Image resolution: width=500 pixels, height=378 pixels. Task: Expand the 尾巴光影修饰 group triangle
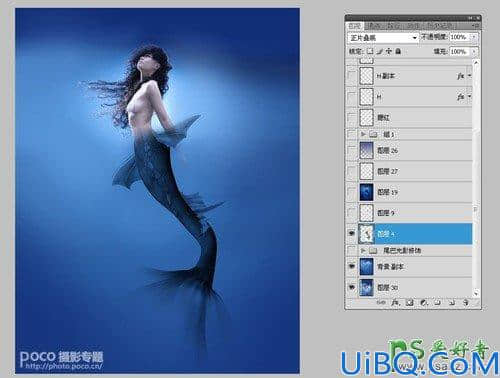point(363,250)
